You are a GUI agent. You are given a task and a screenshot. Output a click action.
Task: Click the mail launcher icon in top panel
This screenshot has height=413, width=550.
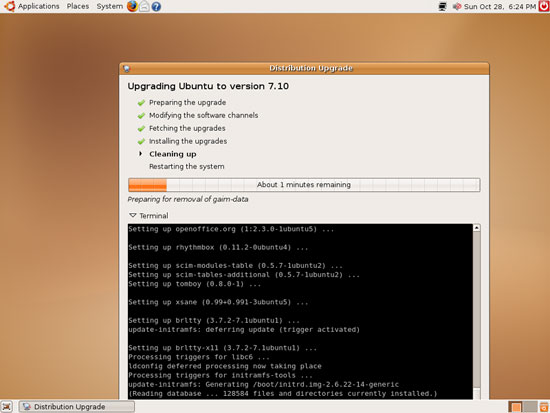point(144,6)
